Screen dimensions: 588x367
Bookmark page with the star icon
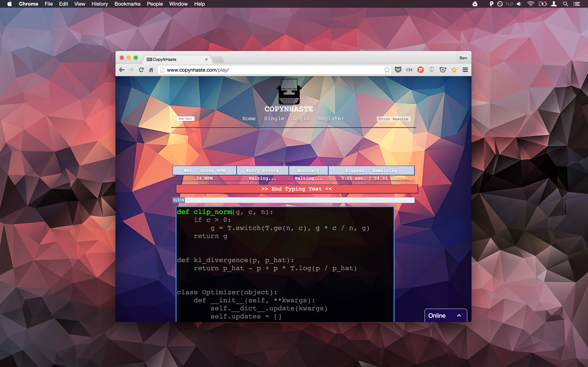click(387, 70)
